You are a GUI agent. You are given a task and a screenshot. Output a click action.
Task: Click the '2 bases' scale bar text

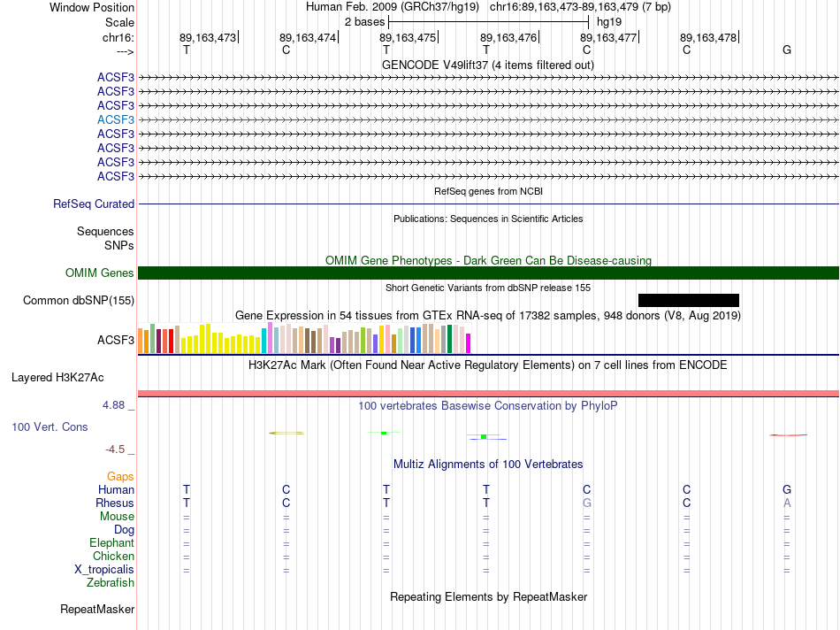[364, 22]
